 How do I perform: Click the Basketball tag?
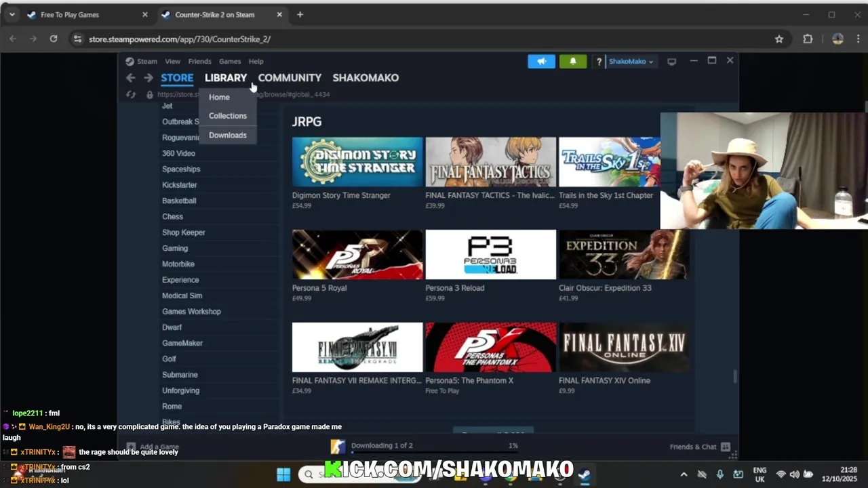coord(179,201)
